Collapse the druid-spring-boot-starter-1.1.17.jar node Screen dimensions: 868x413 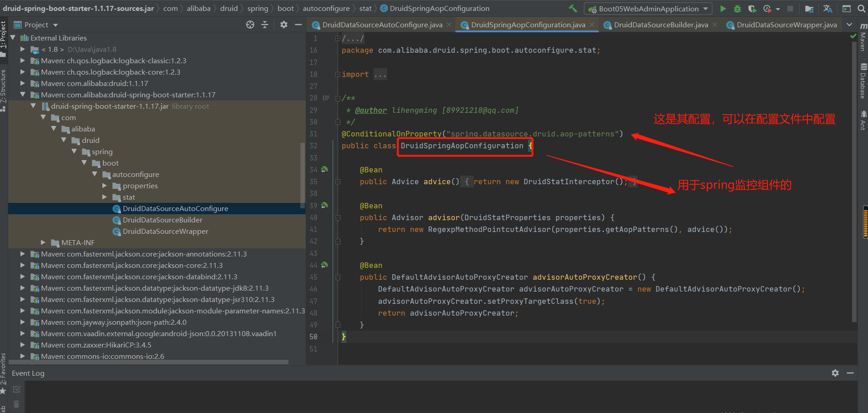pos(33,106)
